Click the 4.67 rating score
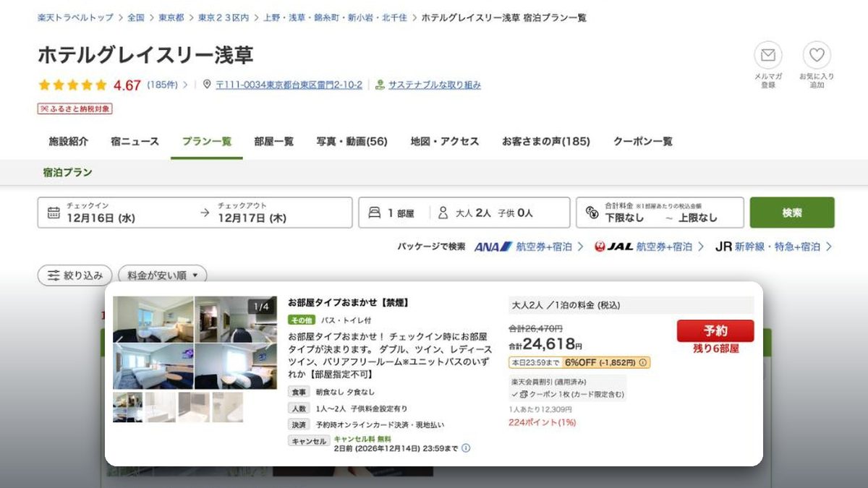 127,85
